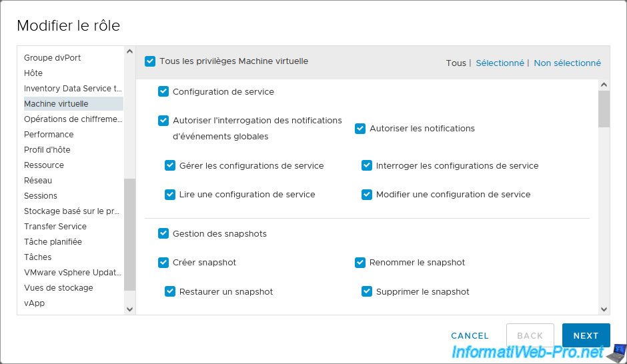Select Hôte in the category list
This screenshot has width=627, height=364.
click(33, 73)
